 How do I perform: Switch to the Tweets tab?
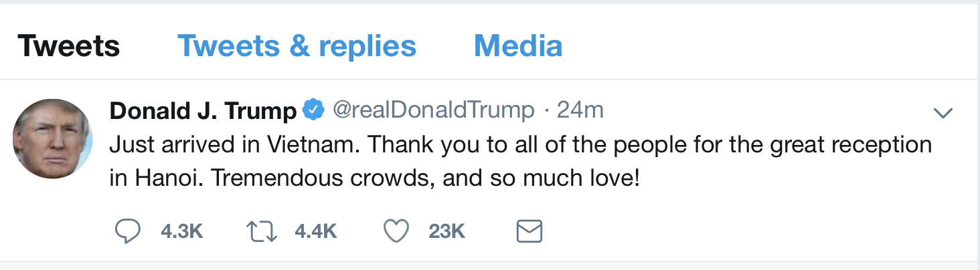point(69,46)
